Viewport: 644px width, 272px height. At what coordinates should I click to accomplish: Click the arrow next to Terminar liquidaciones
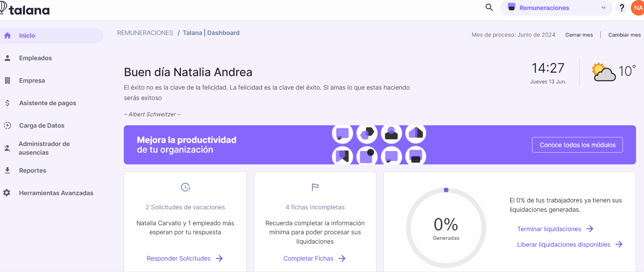click(x=590, y=229)
